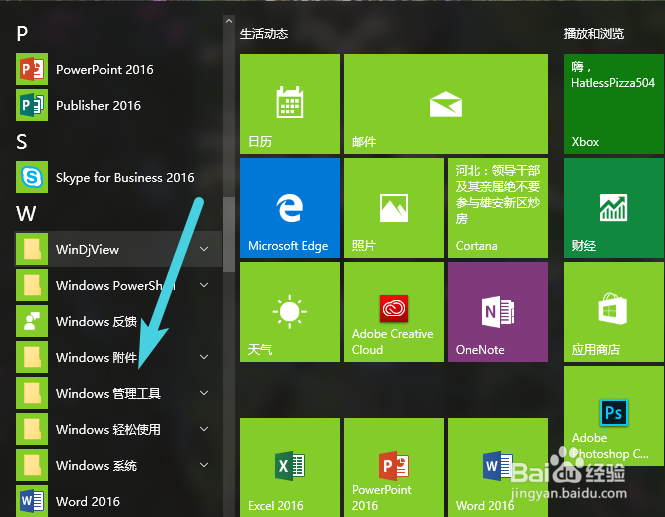Select the Word 2016 label in app list
Screen dimensions: 665x517
pyautogui.click(x=88, y=502)
